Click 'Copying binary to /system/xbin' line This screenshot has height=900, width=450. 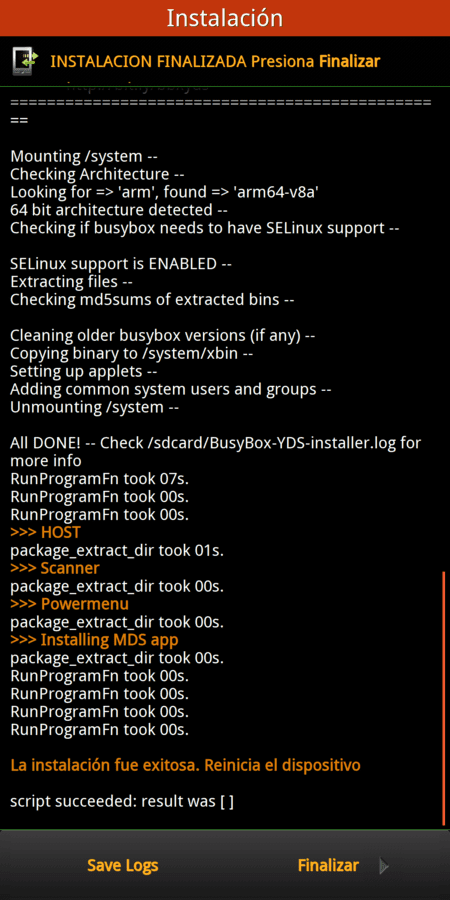131,354
